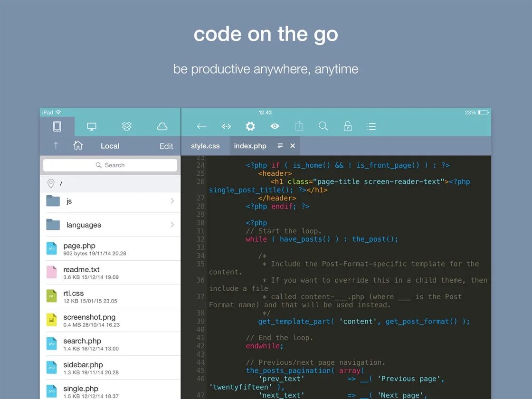Open the Dropbox storage icon

coord(126,126)
